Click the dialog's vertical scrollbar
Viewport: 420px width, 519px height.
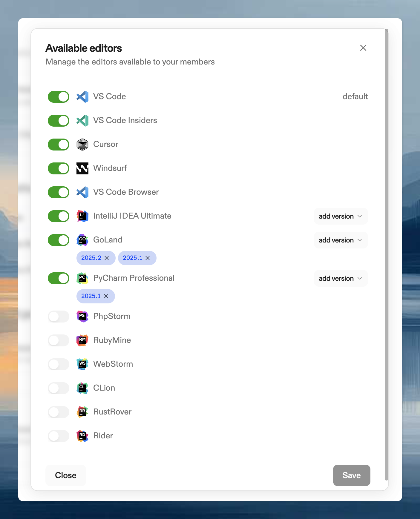click(387, 254)
